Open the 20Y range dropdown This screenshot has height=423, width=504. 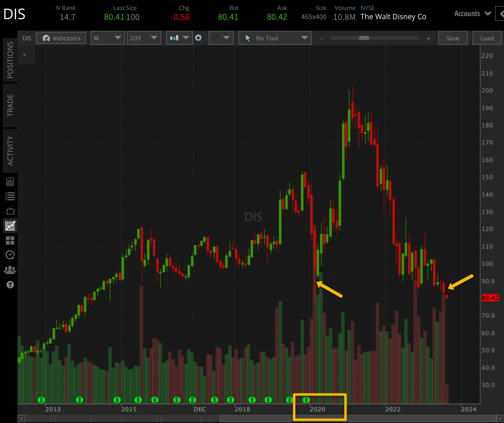144,38
